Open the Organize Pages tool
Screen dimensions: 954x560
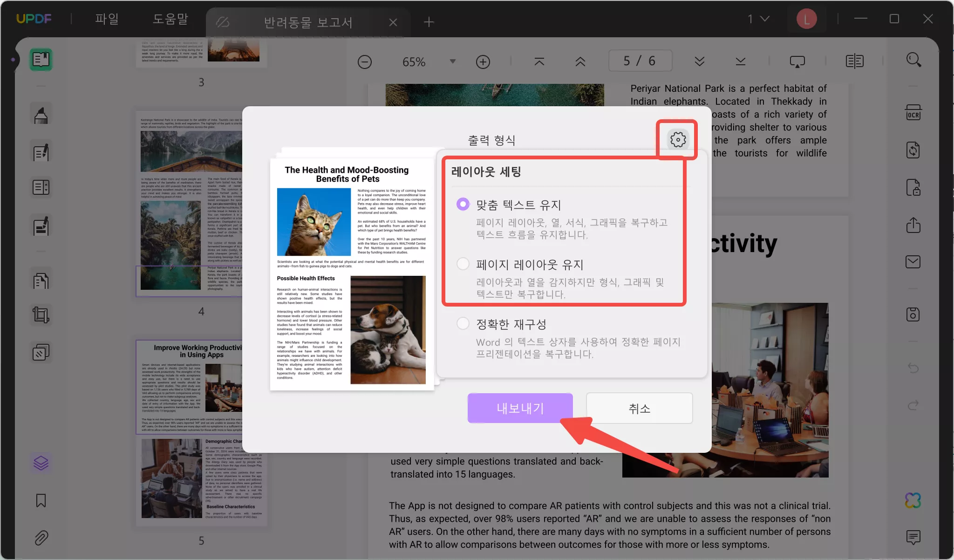click(41, 280)
